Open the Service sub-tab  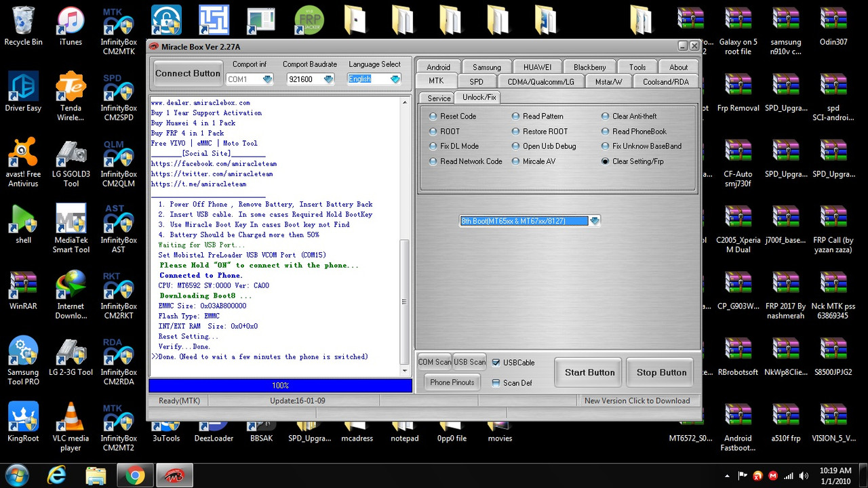439,98
